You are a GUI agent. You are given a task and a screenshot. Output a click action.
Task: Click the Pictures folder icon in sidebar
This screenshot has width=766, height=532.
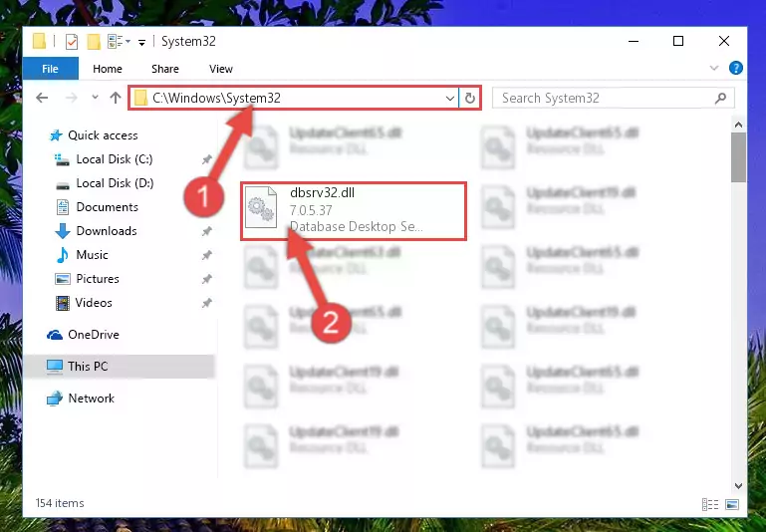(x=63, y=279)
